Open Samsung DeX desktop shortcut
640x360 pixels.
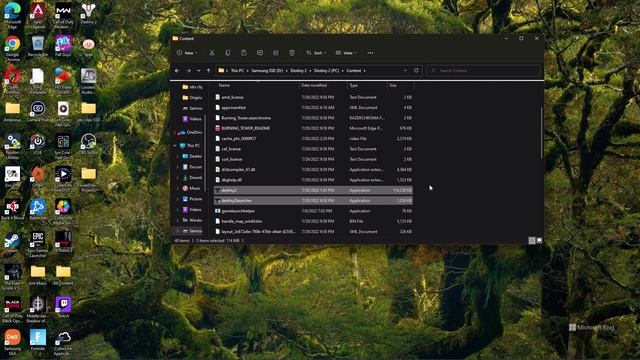click(13, 343)
